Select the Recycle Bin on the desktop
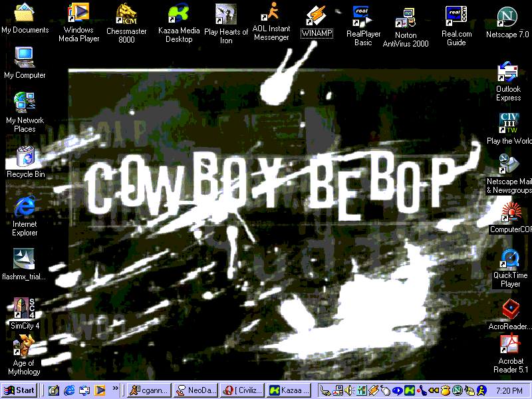The height and width of the screenshot is (399, 532). [25, 162]
